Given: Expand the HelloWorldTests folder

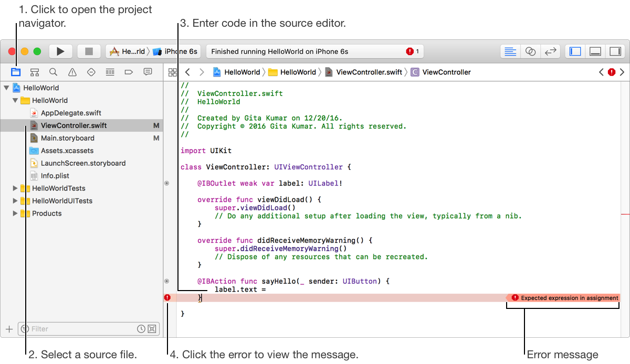Looking at the screenshot, I should tap(15, 188).
